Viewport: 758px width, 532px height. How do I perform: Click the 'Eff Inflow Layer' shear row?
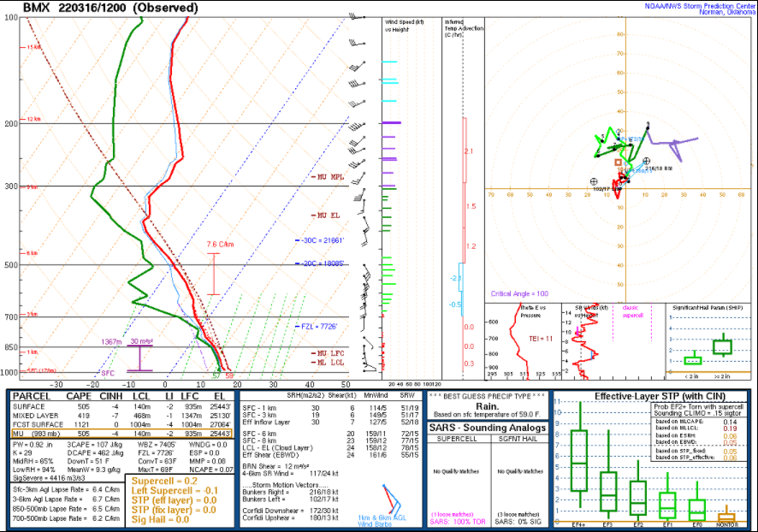(x=330, y=422)
